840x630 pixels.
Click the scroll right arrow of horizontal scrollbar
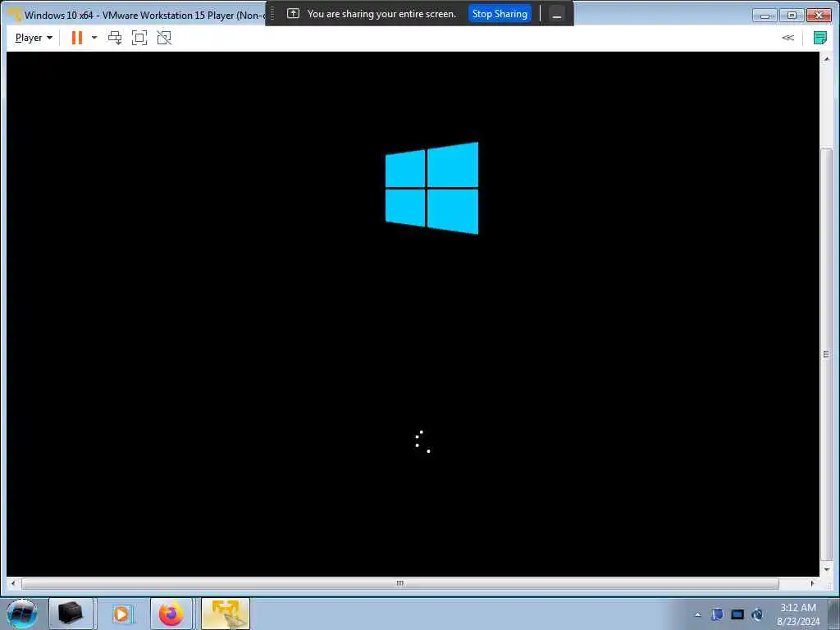[813, 583]
